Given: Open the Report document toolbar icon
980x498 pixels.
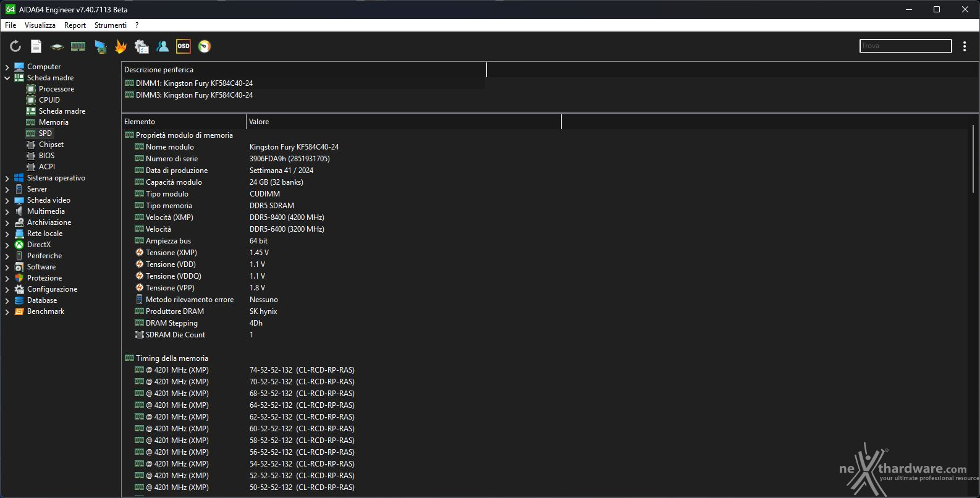Looking at the screenshot, I should (x=36, y=46).
